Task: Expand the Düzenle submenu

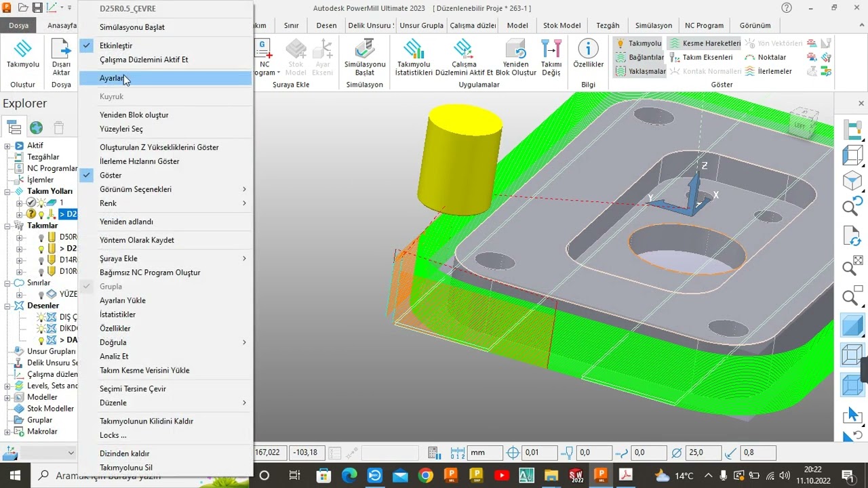Action: point(165,403)
